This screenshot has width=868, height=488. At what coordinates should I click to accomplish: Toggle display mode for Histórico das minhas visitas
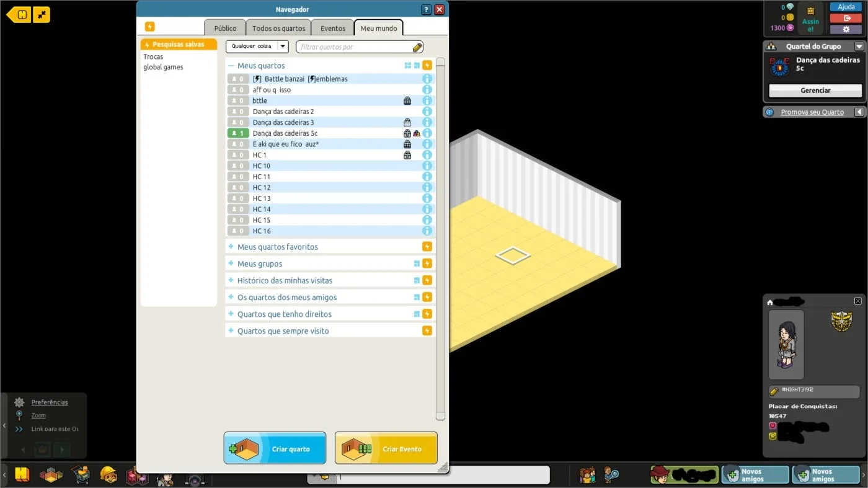click(x=417, y=280)
